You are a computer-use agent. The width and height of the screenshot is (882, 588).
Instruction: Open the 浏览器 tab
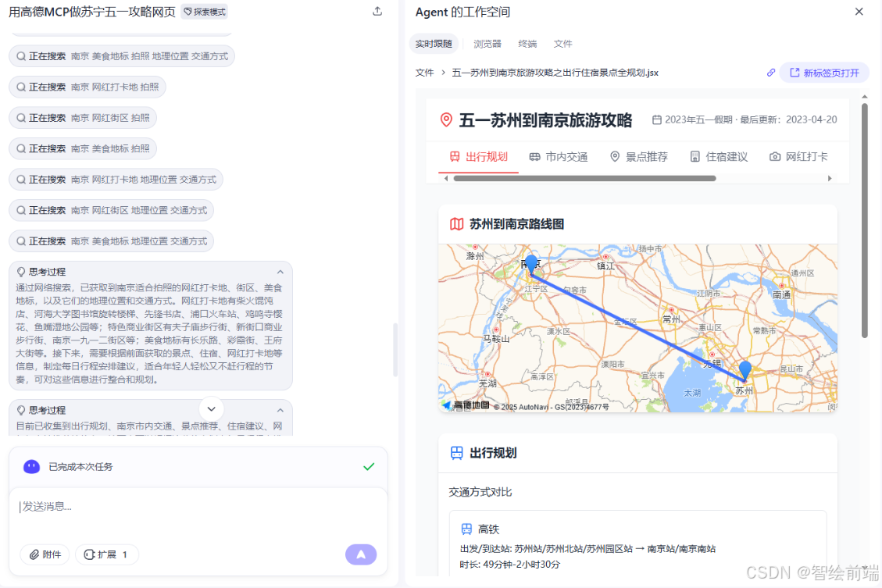[x=487, y=44]
